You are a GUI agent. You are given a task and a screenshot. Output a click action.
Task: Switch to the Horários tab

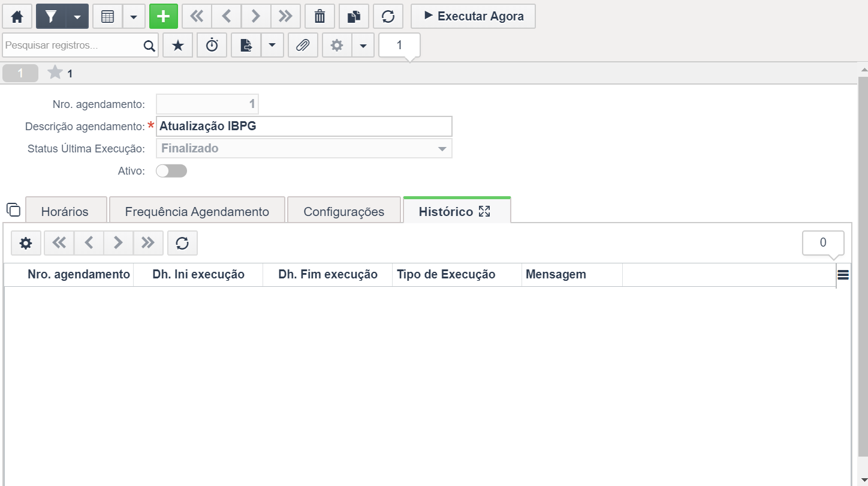coord(65,211)
